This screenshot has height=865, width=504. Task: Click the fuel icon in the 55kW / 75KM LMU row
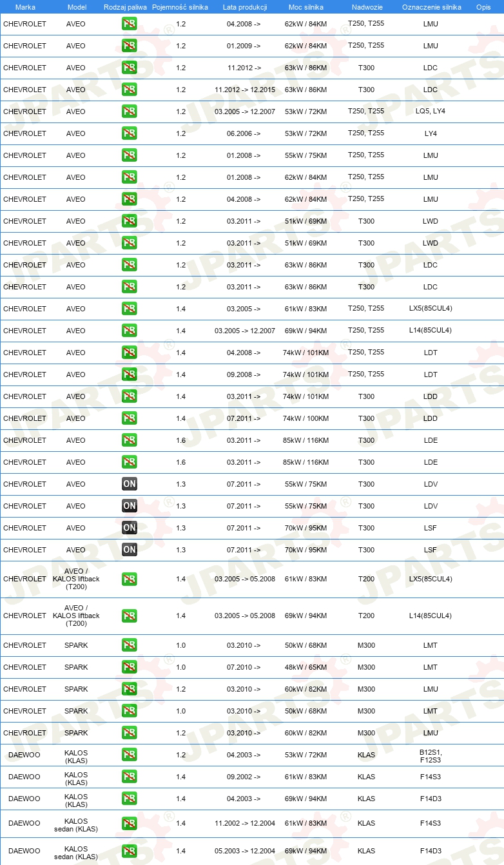click(129, 155)
